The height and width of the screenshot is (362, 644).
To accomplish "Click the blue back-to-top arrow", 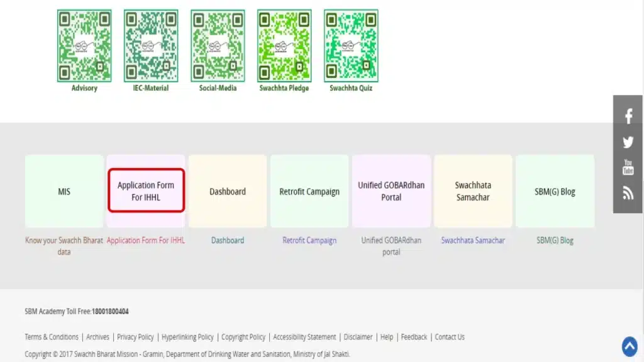I will point(629,346).
